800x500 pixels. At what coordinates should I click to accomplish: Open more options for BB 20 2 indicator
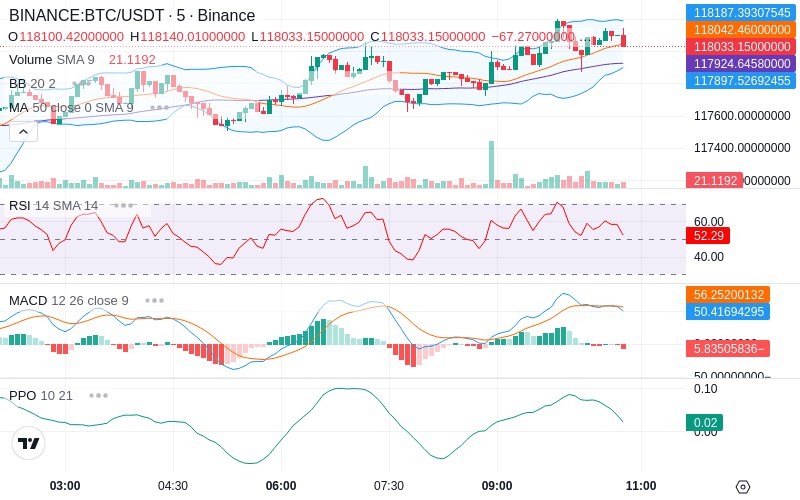(82, 83)
